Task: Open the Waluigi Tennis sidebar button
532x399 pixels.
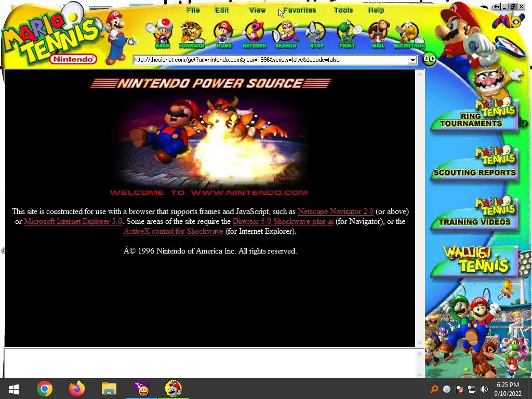Action: 474,261
